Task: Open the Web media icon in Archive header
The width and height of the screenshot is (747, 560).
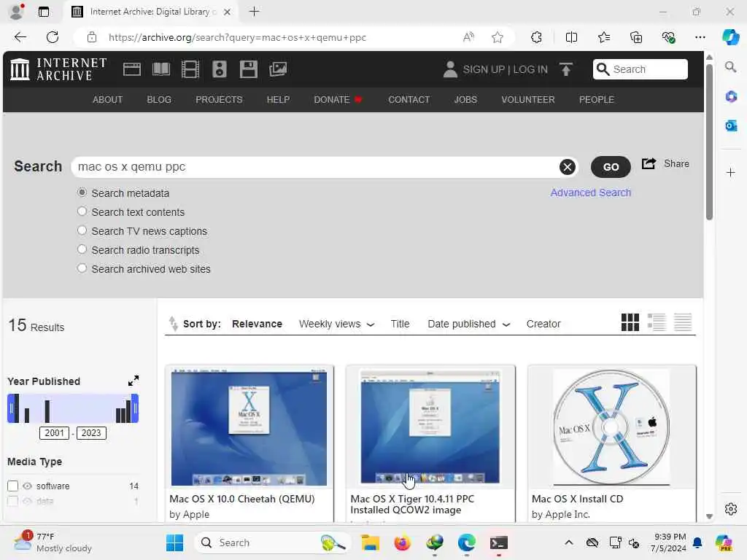Action: click(131, 69)
